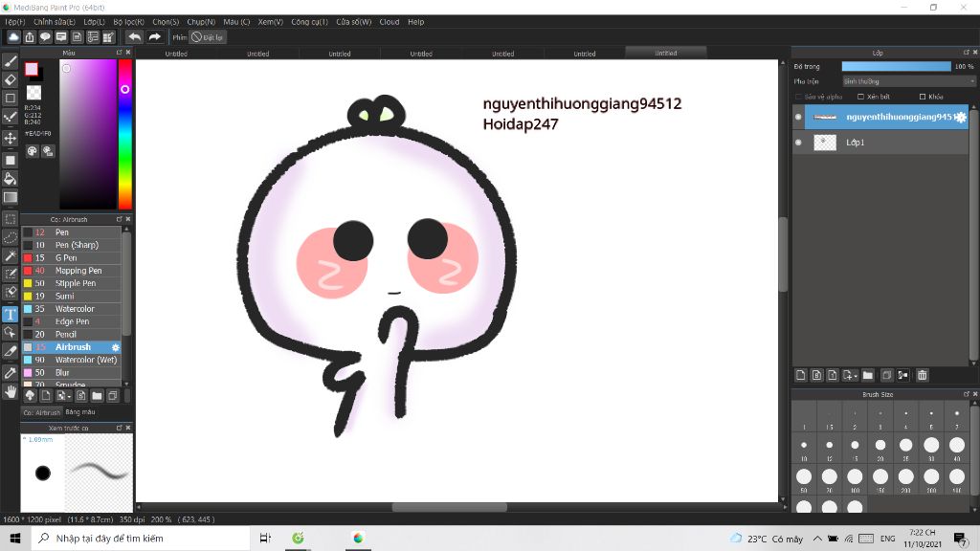Viewport: 980px width, 551px height.
Task: Select the Eyedropper tool
Action: coord(11,373)
